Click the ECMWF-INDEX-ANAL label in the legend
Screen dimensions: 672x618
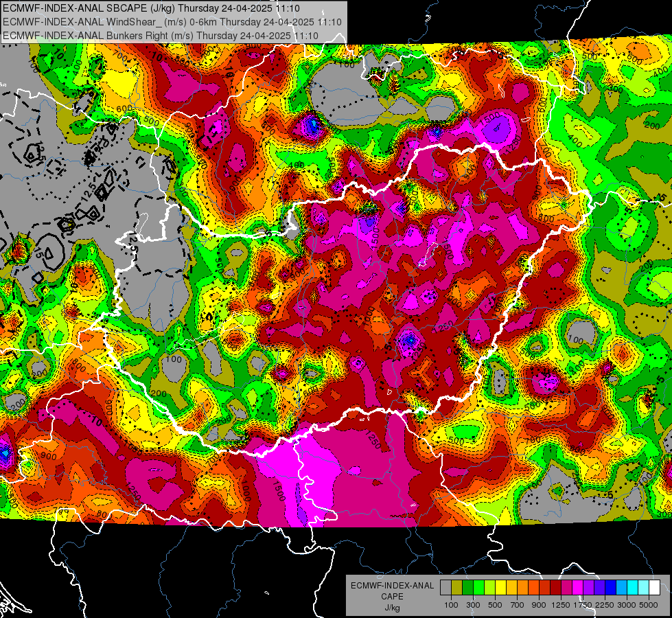392,586
